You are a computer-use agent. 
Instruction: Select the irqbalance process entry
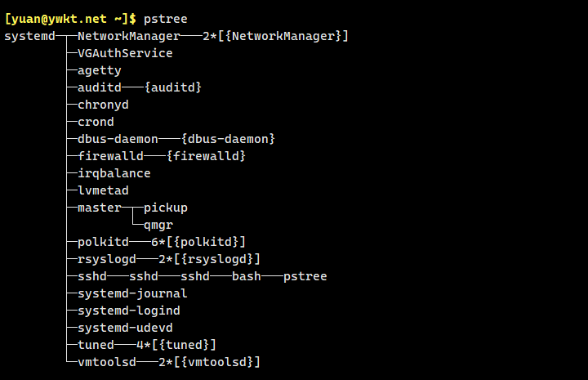point(114,173)
